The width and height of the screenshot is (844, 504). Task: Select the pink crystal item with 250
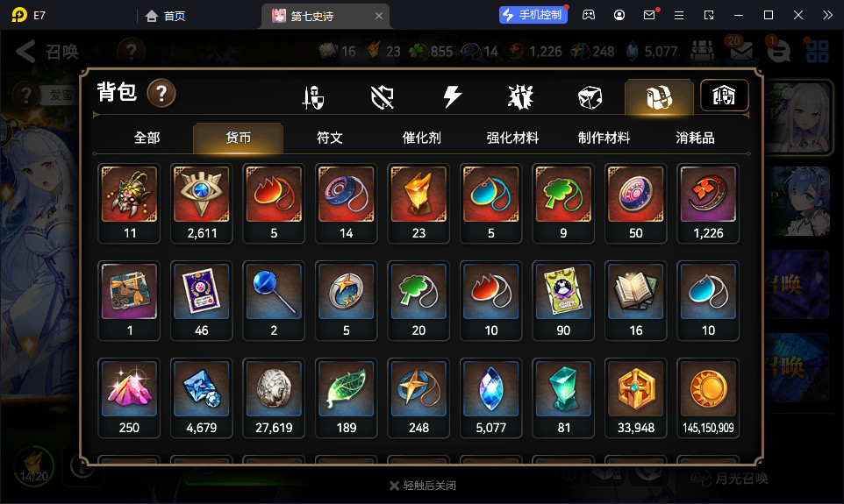[129, 398]
